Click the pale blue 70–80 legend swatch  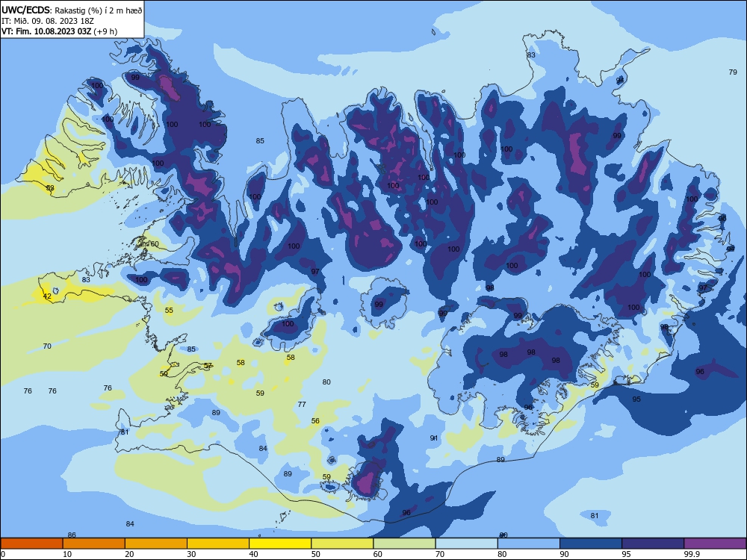tap(467, 544)
